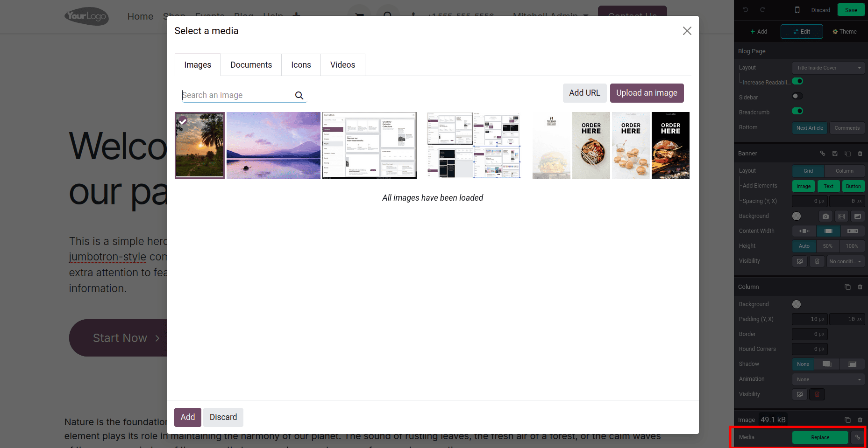Switch to the Documents tab
Viewport: 868px width, 448px height.
pyautogui.click(x=251, y=64)
